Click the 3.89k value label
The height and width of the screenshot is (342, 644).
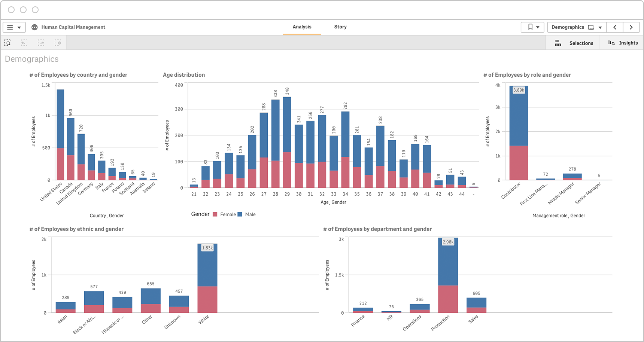pos(519,90)
